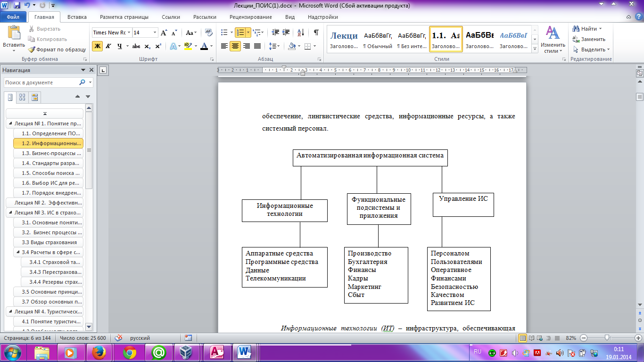Open Chrome from taskbar
This screenshot has width=644, height=362.
[130, 353]
